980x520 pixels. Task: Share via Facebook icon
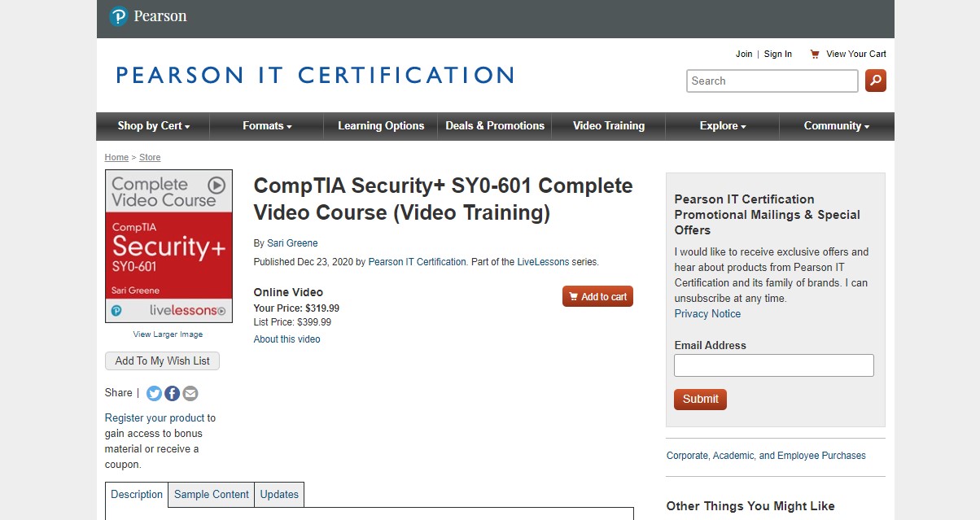pyautogui.click(x=173, y=394)
